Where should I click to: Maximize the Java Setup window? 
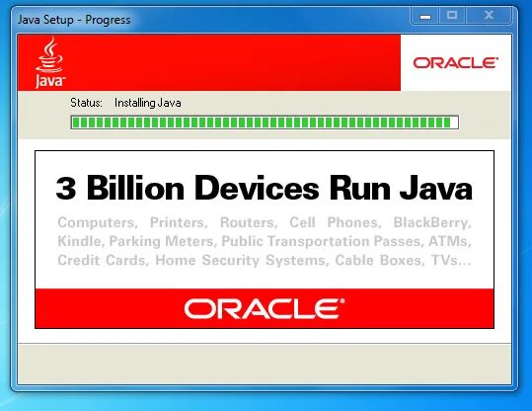(453, 16)
